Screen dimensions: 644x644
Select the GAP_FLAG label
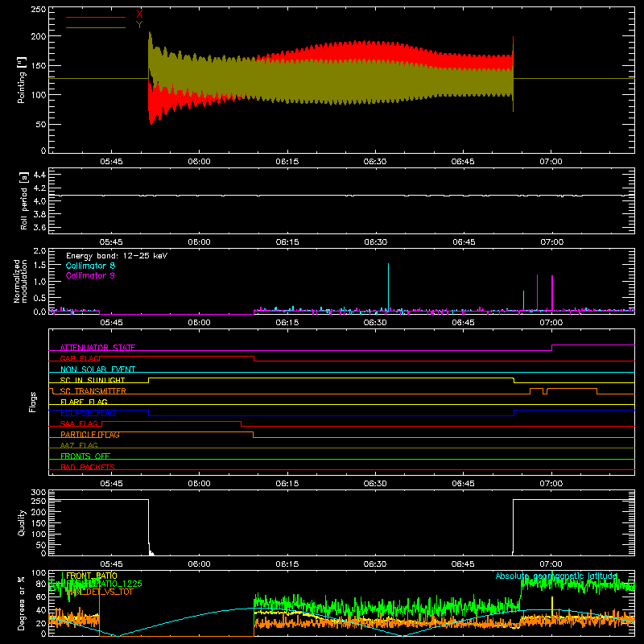click(x=80, y=358)
